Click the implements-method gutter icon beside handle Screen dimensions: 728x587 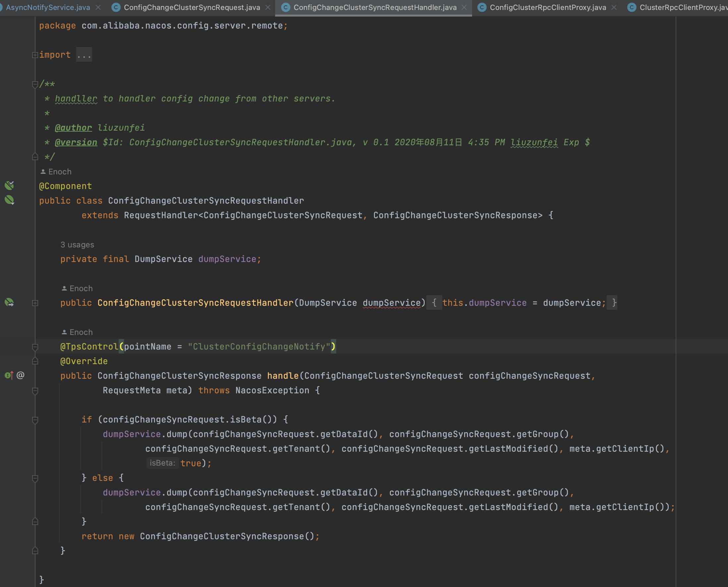pyautogui.click(x=9, y=375)
